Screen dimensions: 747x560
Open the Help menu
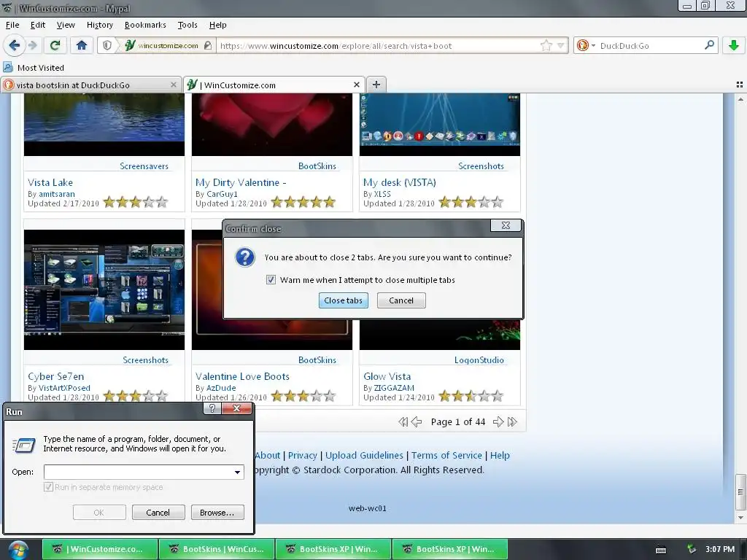(217, 25)
